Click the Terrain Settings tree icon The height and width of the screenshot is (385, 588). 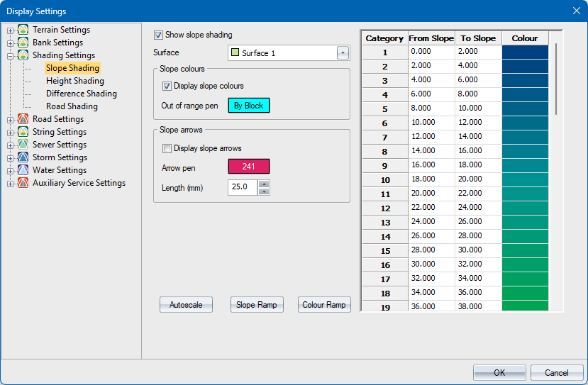pos(23,30)
